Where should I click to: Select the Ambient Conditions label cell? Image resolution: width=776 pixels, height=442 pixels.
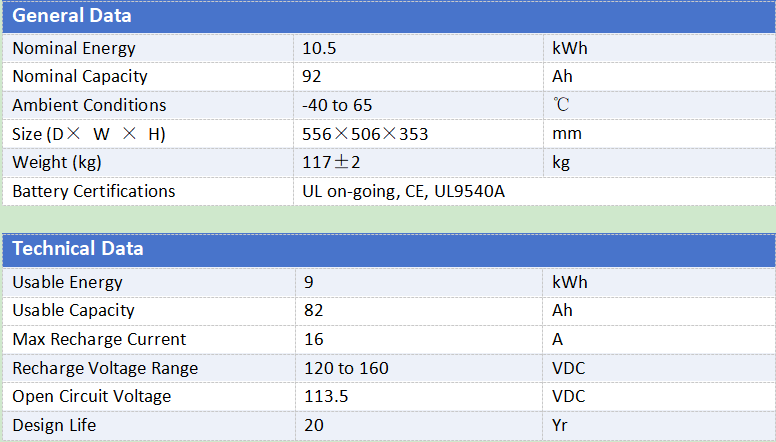pos(148,105)
